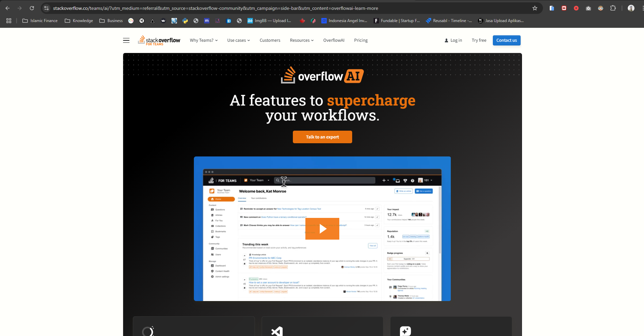Go back with the browser back arrow
The width and height of the screenshot is (644, 336).
coord(7,8)
